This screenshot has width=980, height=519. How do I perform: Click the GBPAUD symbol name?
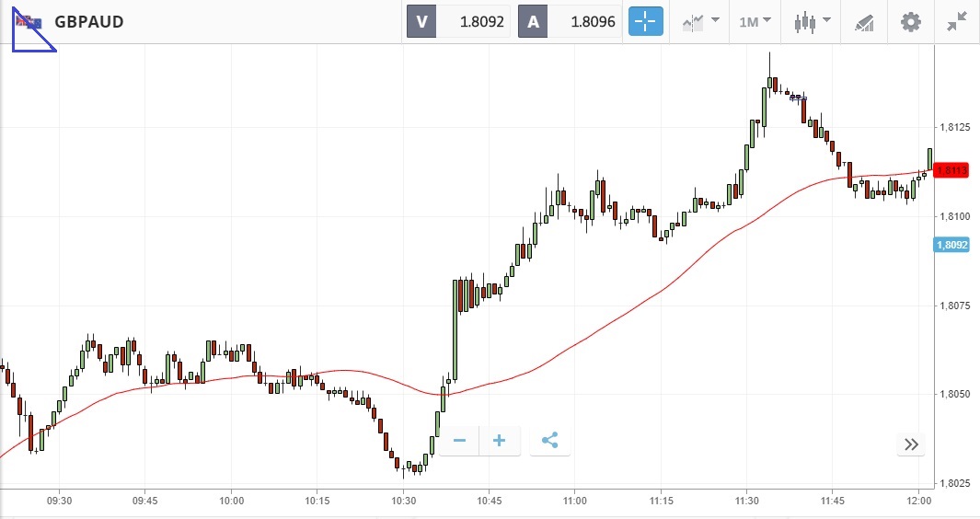tap(89, 22)
